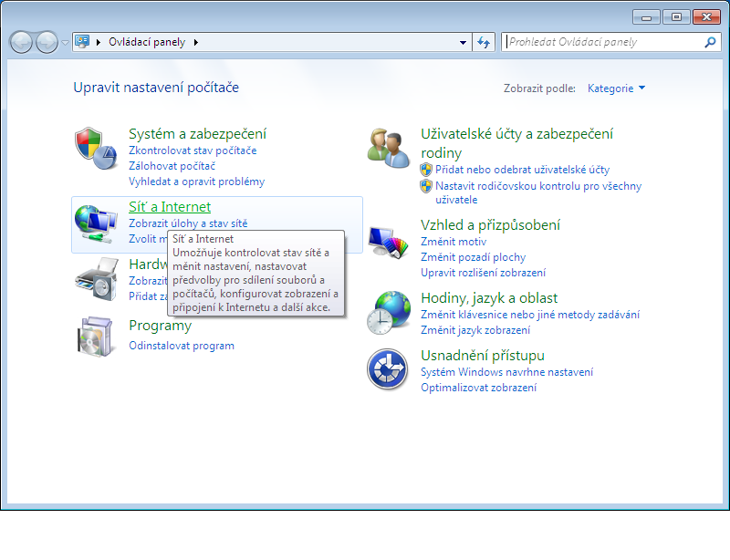Open the Vzhled a přizpůsobení heading
730x560 pixels.
pos(490,225)
